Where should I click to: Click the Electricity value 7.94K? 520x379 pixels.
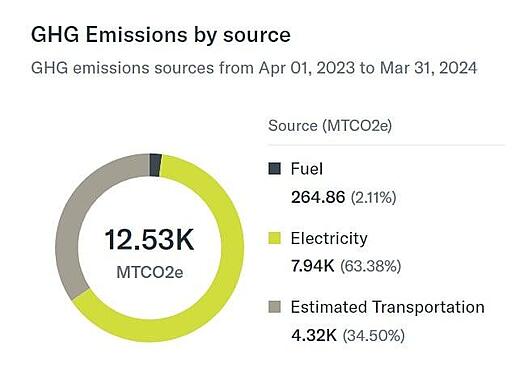pos(312,266)
